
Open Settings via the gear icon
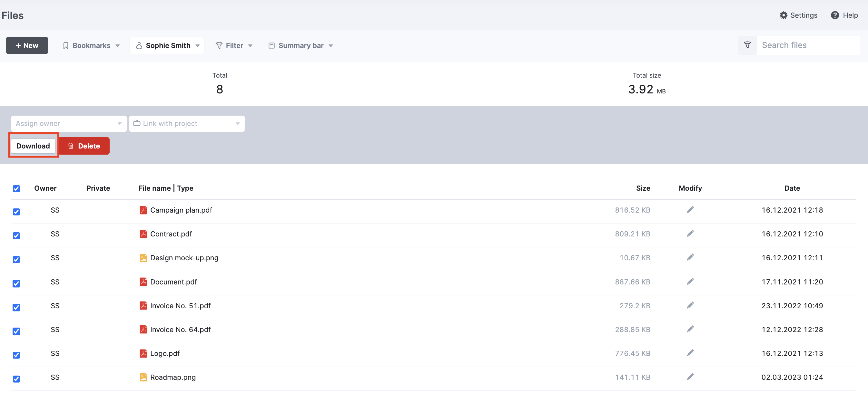tap(784, 15)
